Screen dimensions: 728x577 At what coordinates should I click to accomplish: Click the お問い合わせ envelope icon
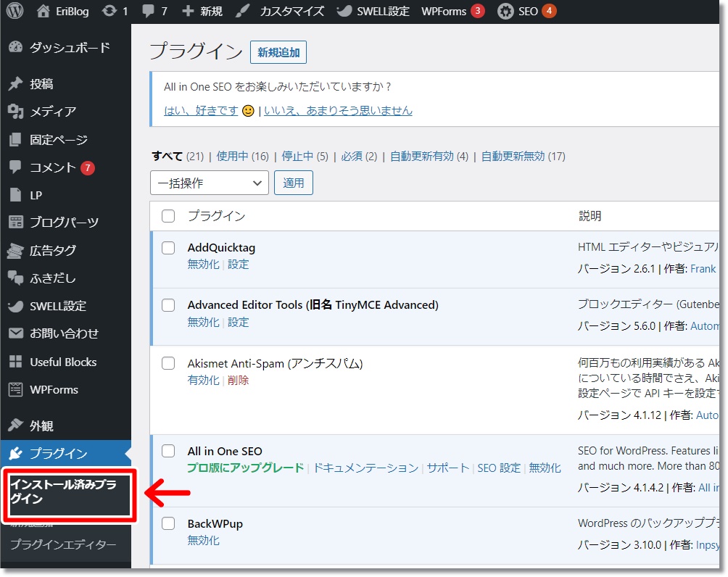15,333
